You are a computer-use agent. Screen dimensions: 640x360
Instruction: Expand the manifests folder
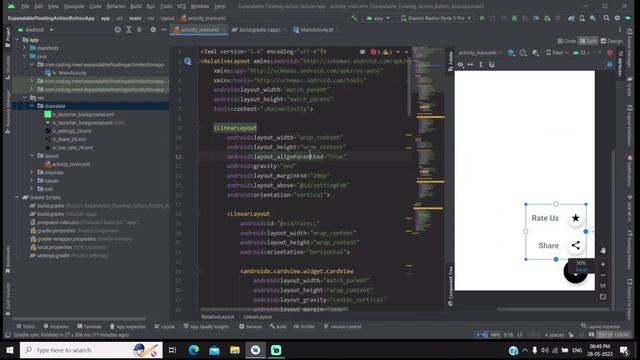point(24,48)
